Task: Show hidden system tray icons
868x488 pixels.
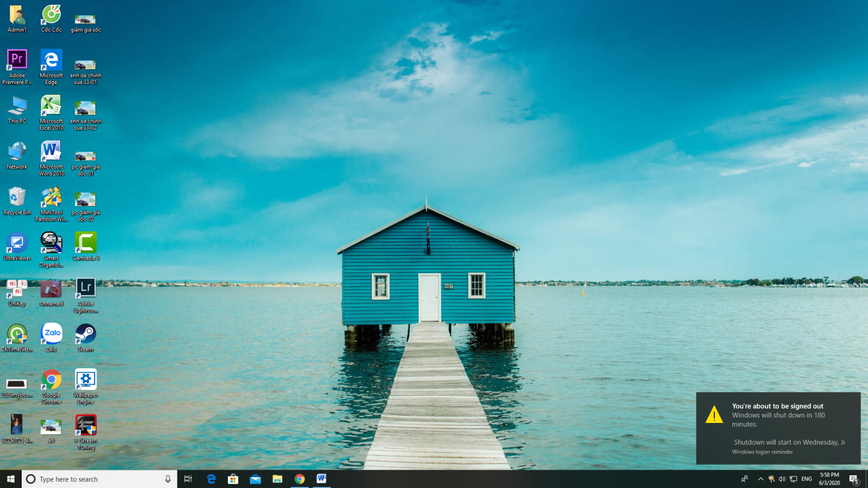Action: (760, 479)
